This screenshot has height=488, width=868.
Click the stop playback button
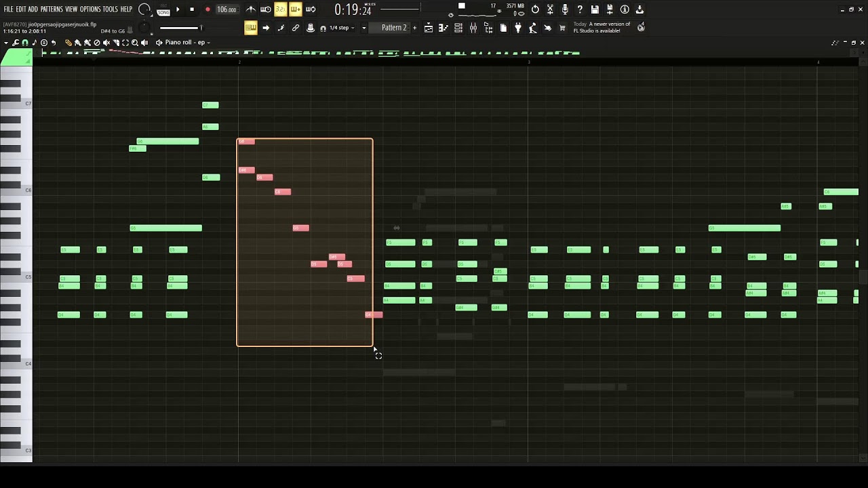point(192,9)
